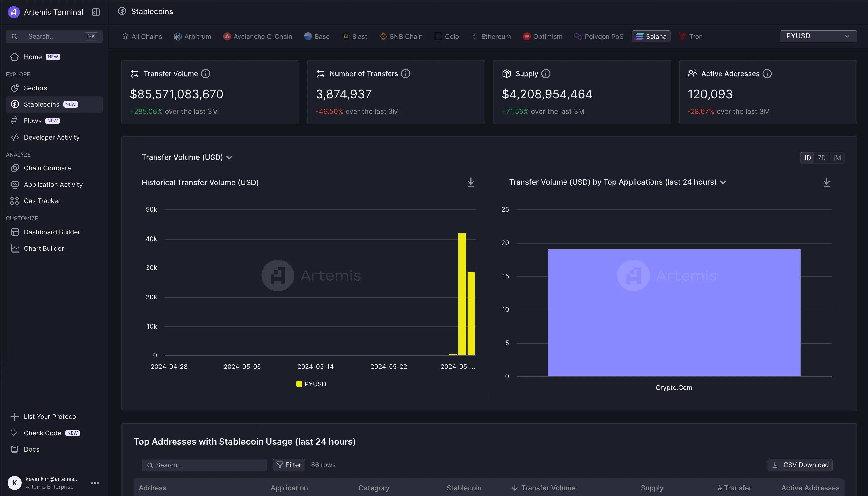Click the Artemis Terminal logo
Screen dimensions: 868x496
point(14,12)
